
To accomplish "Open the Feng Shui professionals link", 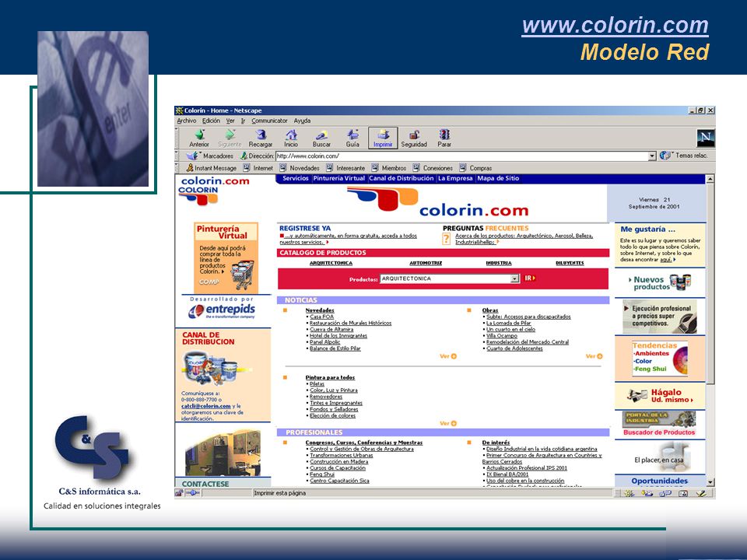I will [x=322, y=474].
